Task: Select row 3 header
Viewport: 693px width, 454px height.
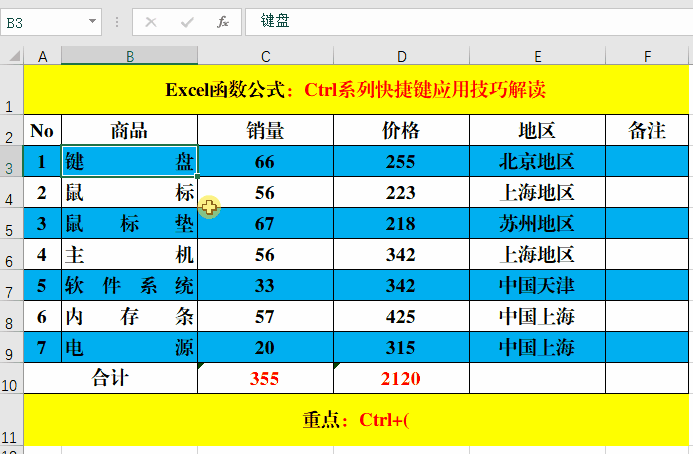Action: [x=11, y=161]
